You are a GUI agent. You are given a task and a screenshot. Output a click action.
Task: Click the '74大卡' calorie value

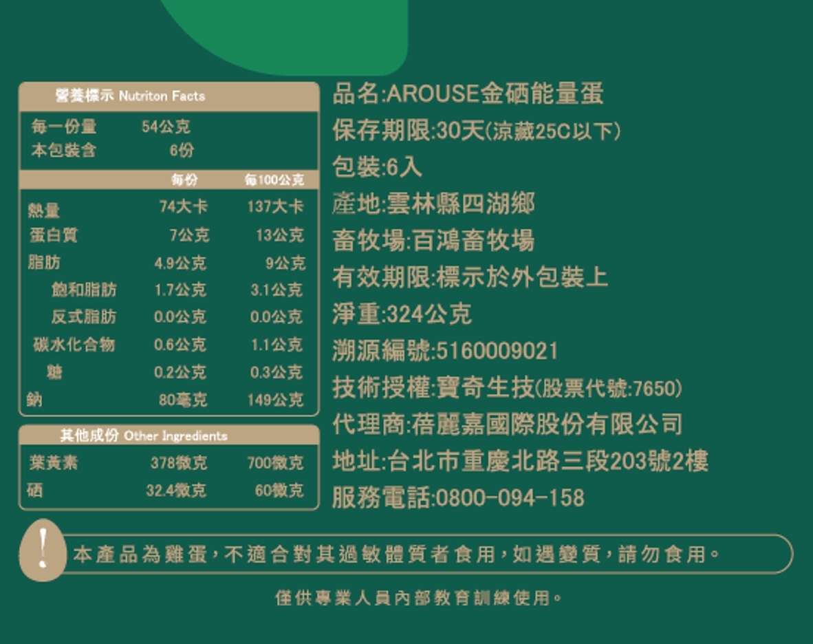pos(184,206)
